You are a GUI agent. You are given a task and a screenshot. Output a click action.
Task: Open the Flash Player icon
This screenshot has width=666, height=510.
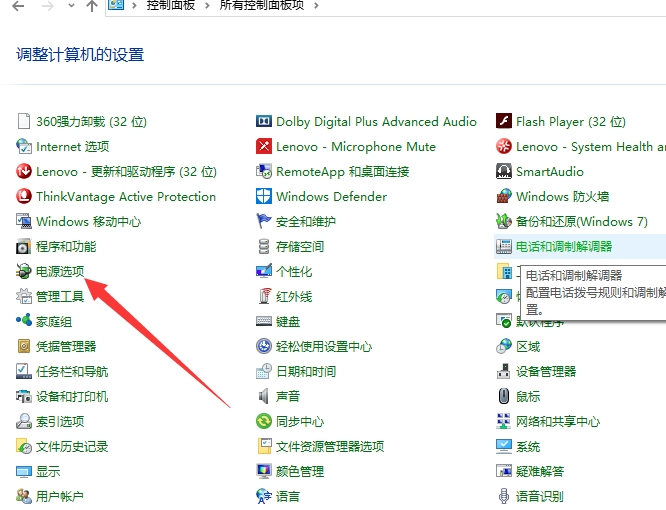[504, 121]
